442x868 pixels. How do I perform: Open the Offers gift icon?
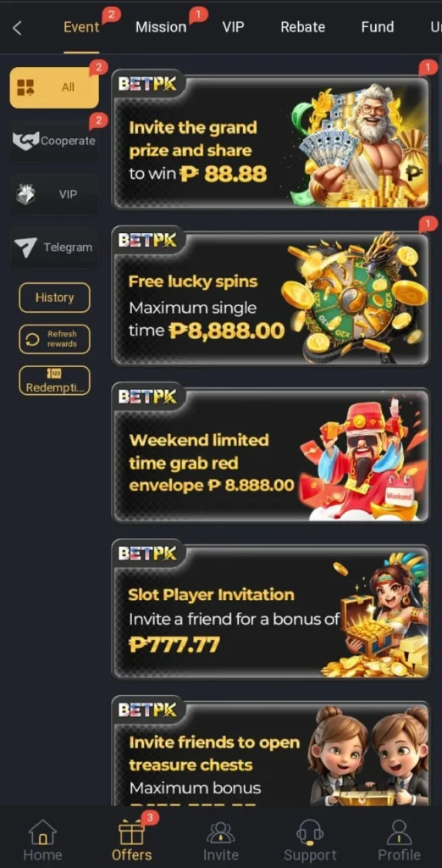coord(131,832)
